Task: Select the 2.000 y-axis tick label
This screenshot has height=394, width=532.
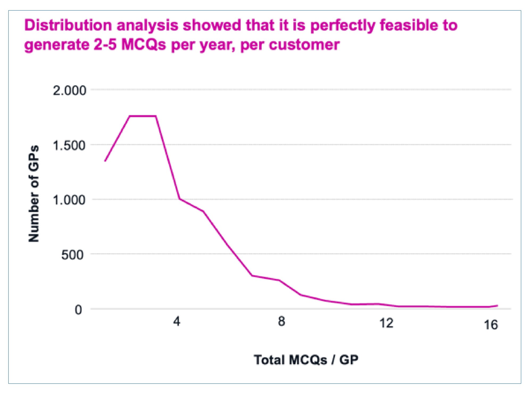Action: coord(70,91)
